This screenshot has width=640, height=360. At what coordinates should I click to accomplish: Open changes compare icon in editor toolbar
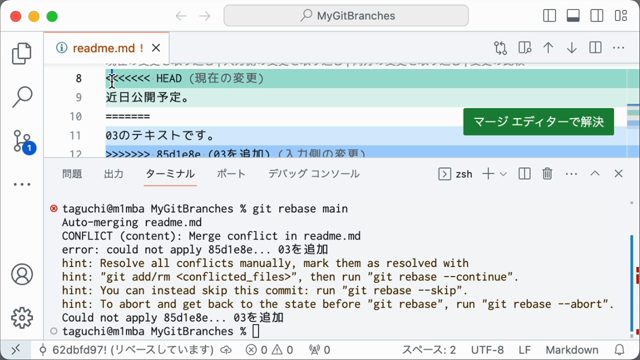(500, 48)
